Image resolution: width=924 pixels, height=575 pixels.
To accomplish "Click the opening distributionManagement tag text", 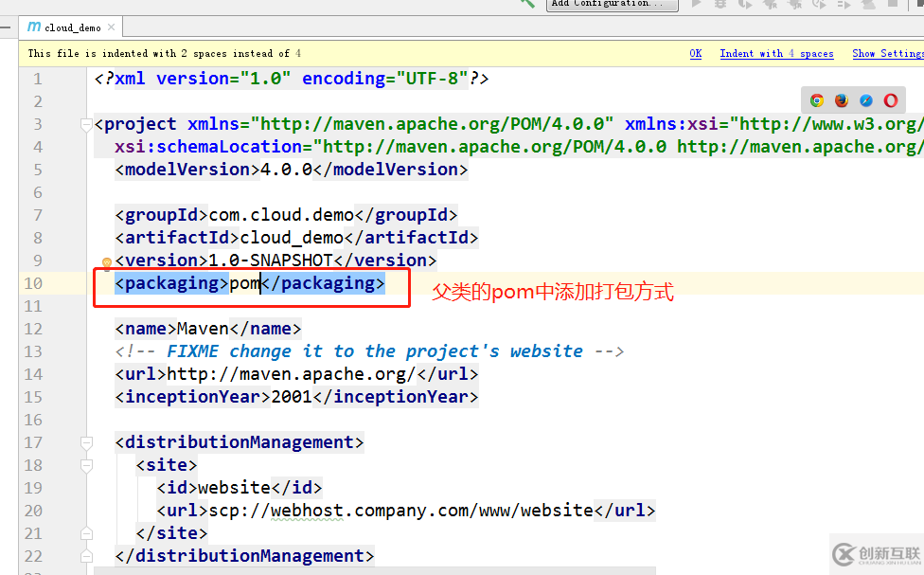I will tap(240, 443).
